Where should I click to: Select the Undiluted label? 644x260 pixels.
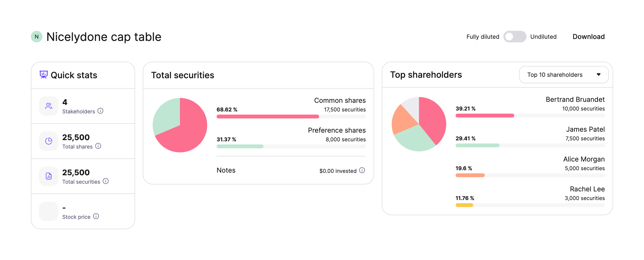[543, 37]
